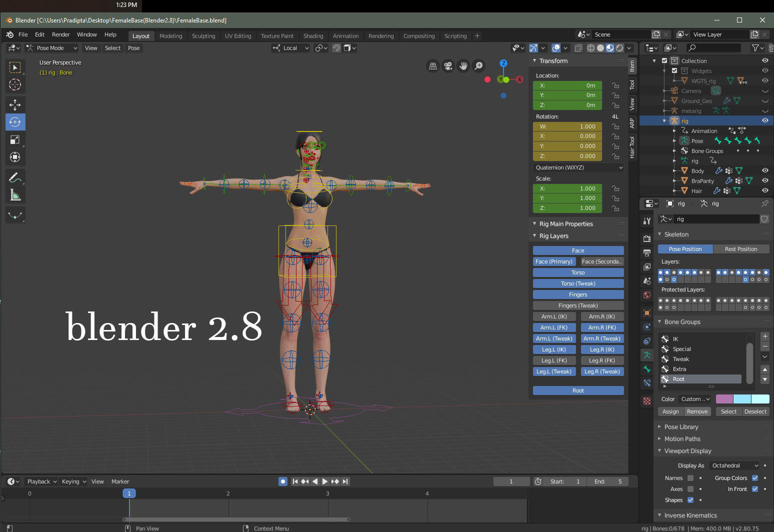Open the bone group Color Custom dropdown
Viewport: 774px width, 532px height.
click(x=695, y=399)
